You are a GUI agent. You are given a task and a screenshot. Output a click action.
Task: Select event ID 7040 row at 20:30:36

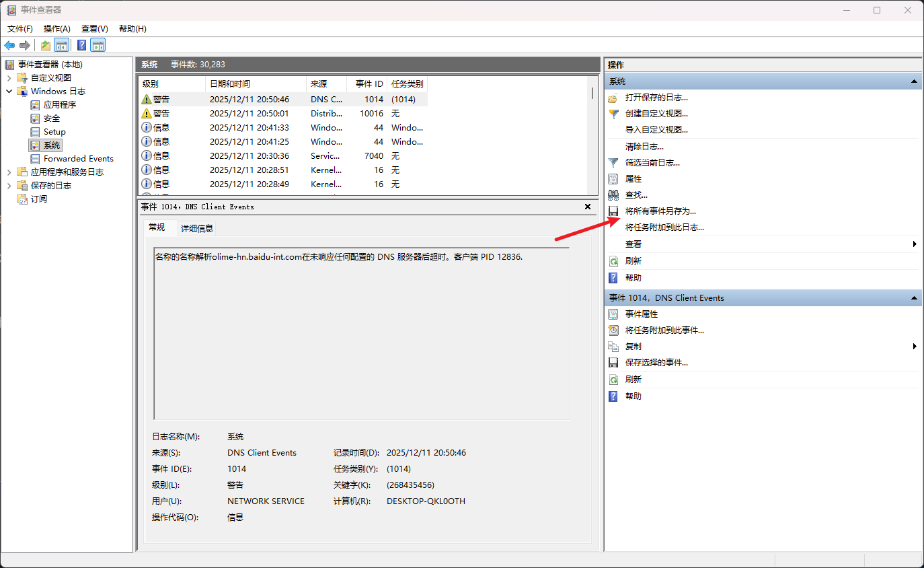282,155
